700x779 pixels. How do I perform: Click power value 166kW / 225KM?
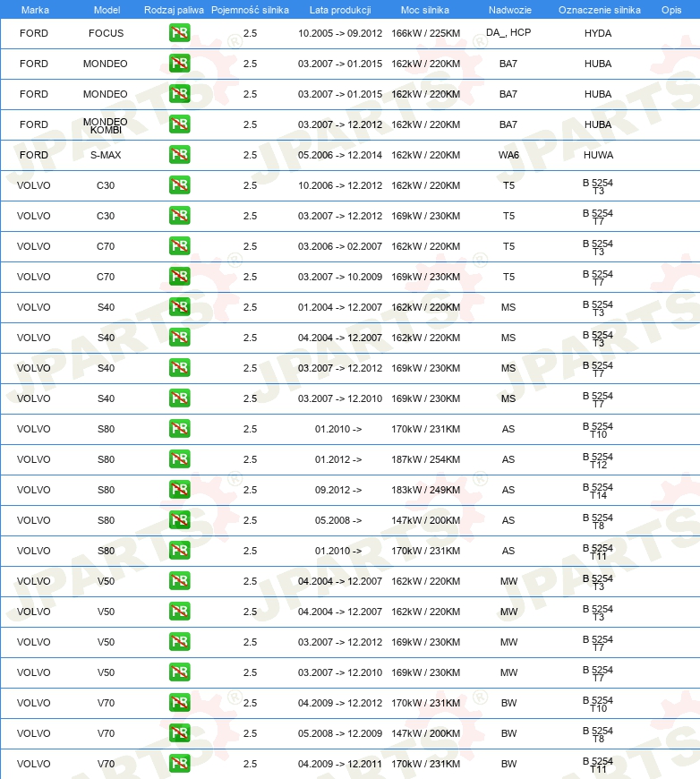point(425,33)
